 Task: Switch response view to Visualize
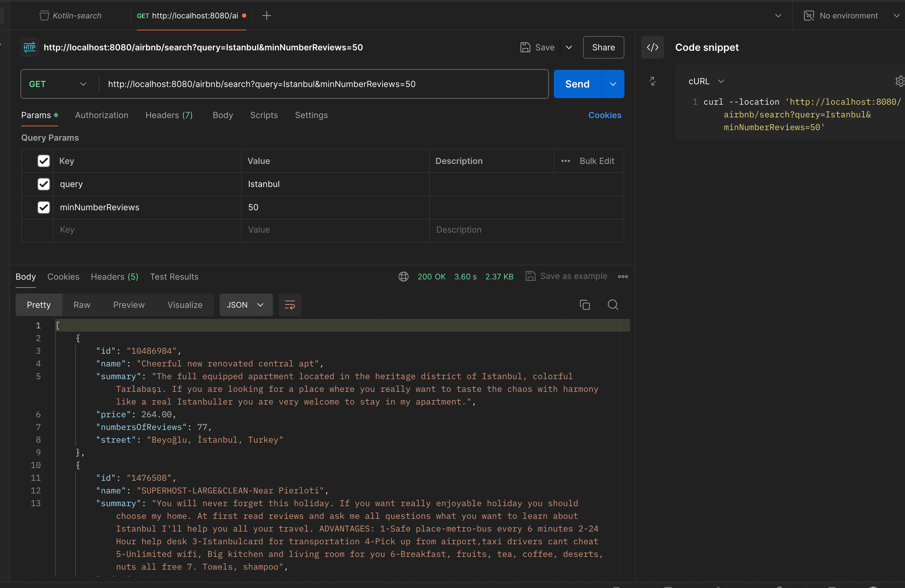pos(185,305)
